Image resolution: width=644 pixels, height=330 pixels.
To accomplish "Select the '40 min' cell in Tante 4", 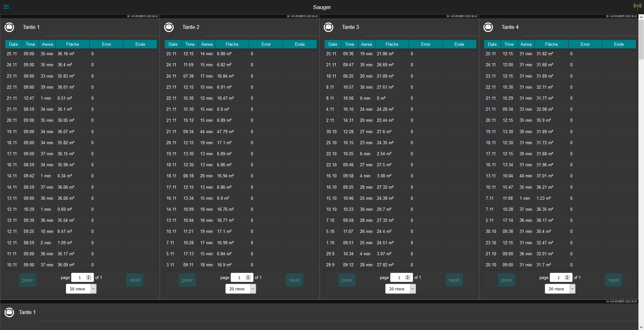I will coord(526,176).
